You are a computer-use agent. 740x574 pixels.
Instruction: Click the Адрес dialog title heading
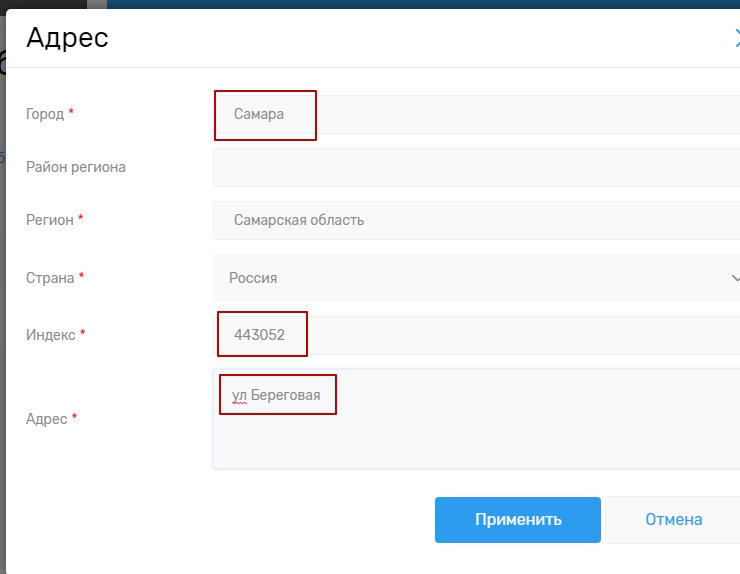pos(67,38)
